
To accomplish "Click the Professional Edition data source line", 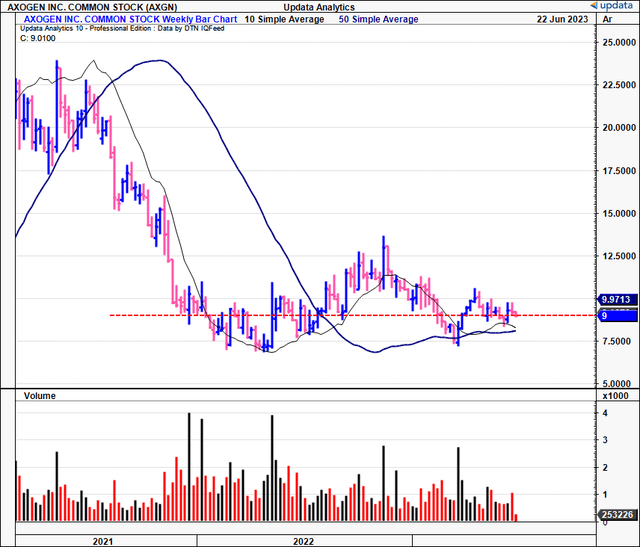I will (122, 29).
